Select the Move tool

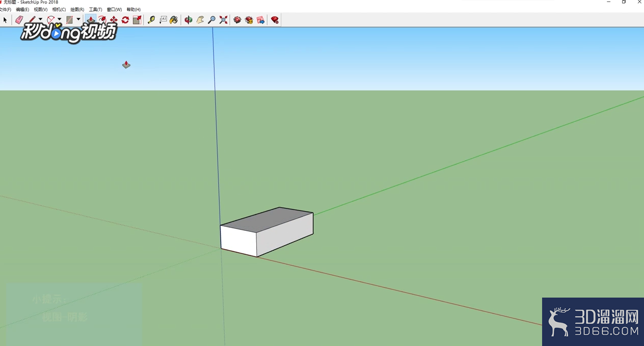click(x=114, y=20)
